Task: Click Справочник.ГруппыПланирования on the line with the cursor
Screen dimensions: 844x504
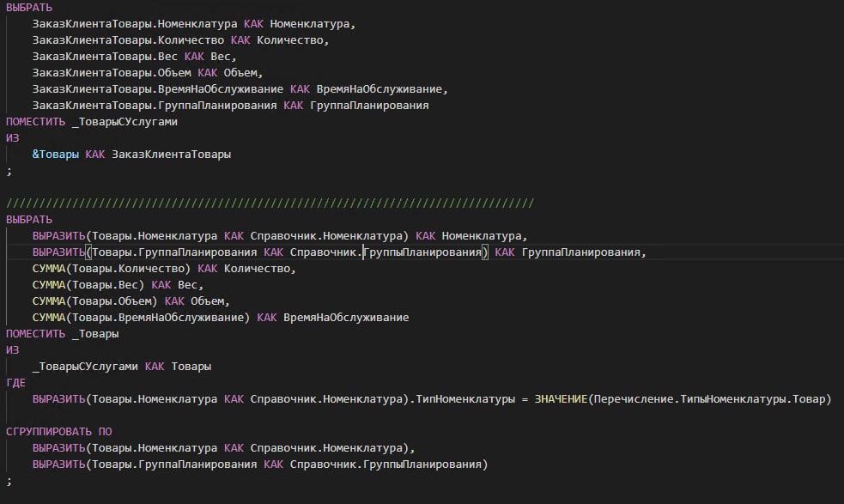Action: (386, 252)
